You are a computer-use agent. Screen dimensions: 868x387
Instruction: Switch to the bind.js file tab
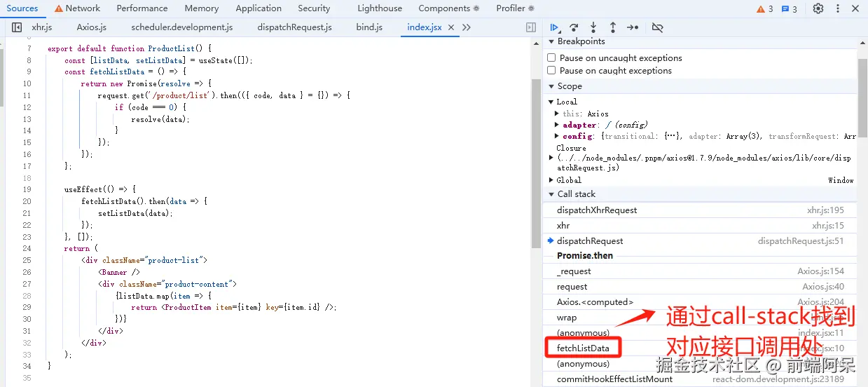pos(369,27)
